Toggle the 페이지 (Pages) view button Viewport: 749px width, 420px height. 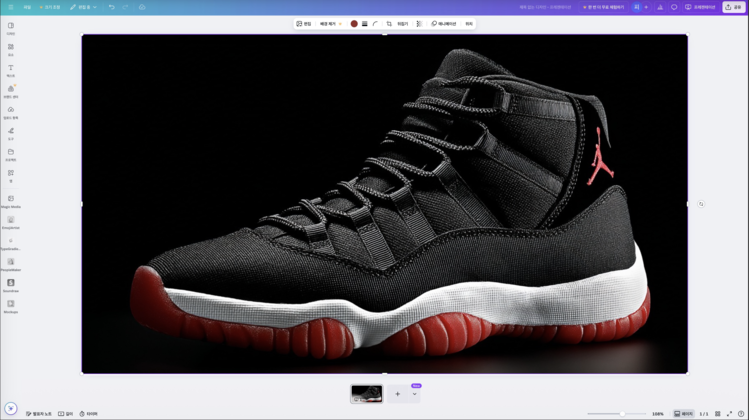click(684, 414)
